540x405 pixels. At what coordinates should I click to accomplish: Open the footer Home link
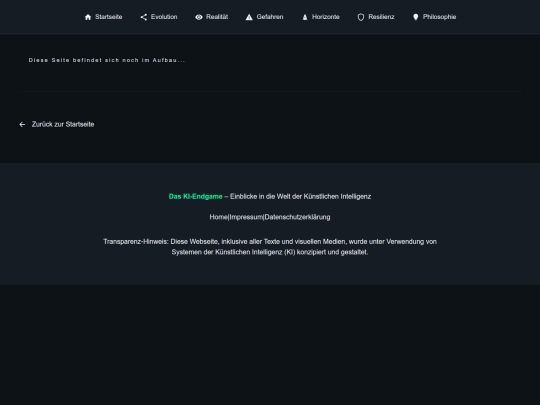[218, 217]
